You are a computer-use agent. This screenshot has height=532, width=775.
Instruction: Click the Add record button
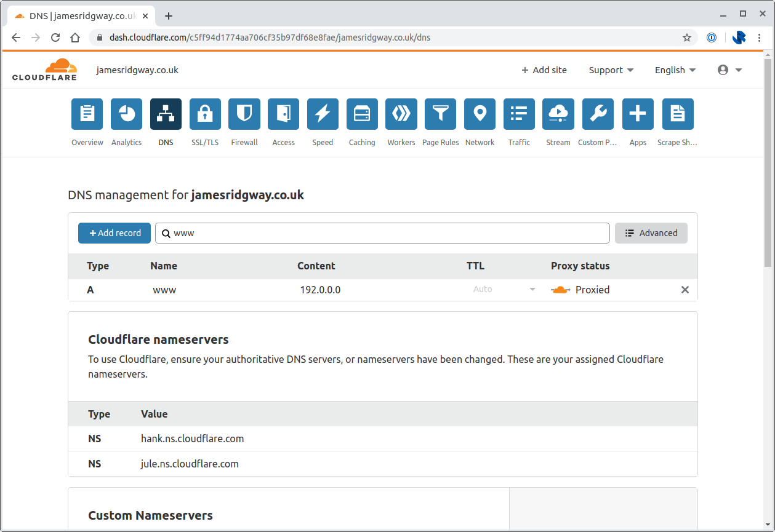114,233
